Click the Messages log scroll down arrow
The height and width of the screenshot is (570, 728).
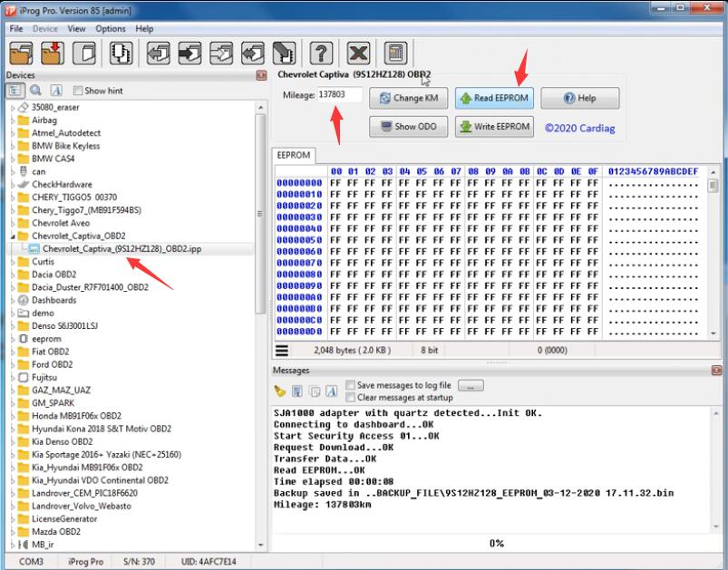click(716, 527)
